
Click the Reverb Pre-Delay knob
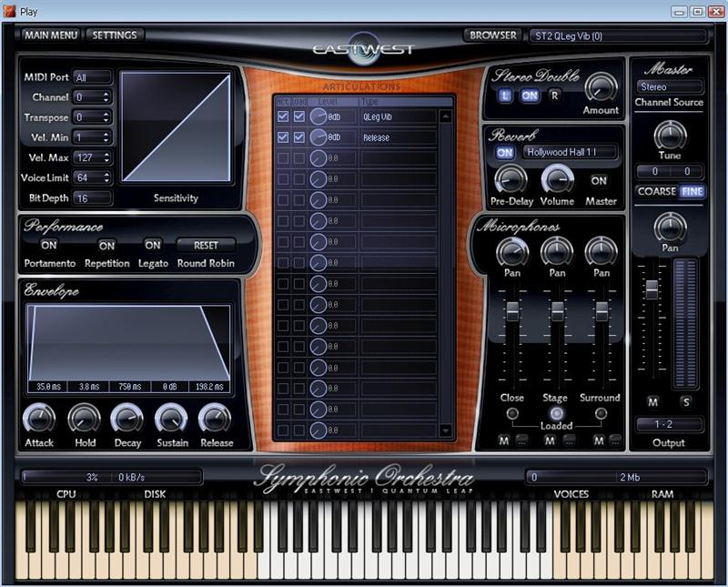coord(511,180)
